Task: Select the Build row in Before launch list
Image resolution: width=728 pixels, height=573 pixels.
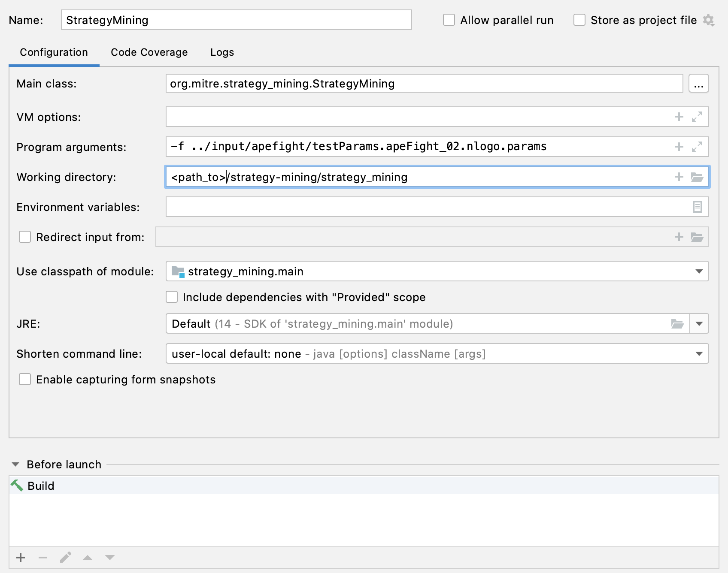Action: point(364,486)
